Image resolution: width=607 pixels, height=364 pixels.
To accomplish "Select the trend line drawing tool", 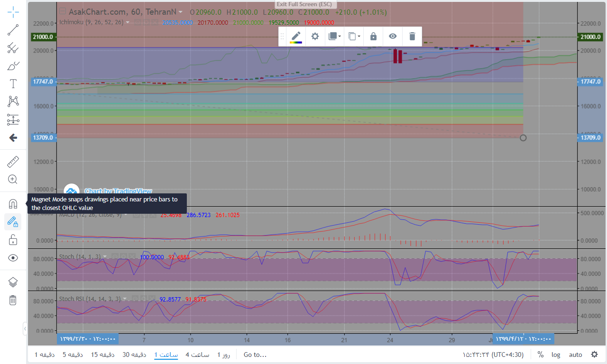I will click(13, 30).
